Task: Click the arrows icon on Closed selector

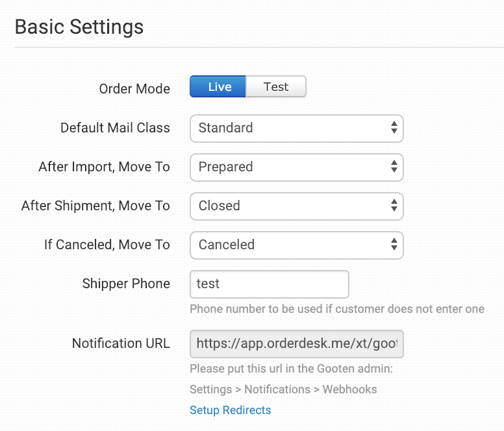Action: [x=394, y=206]
